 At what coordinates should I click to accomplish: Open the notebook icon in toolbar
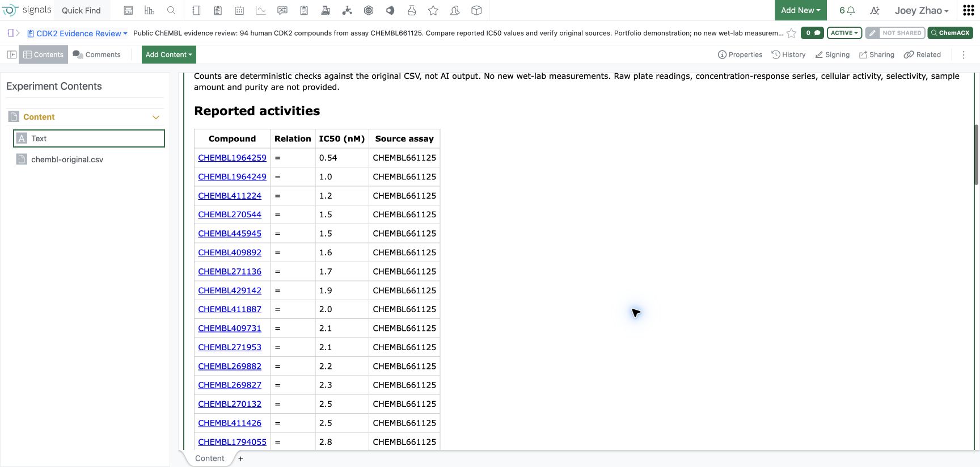[196, 10]
